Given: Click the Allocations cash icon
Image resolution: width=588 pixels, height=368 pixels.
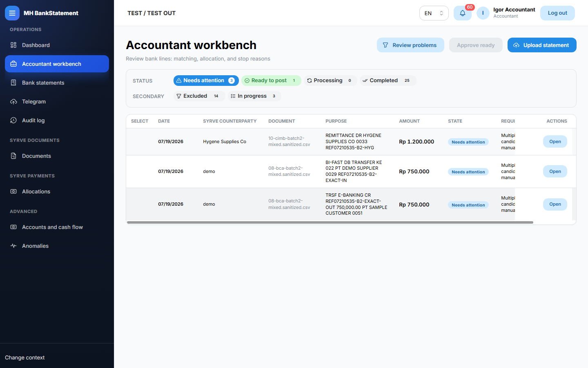Looking at the screenshot, I should point(13,191).
